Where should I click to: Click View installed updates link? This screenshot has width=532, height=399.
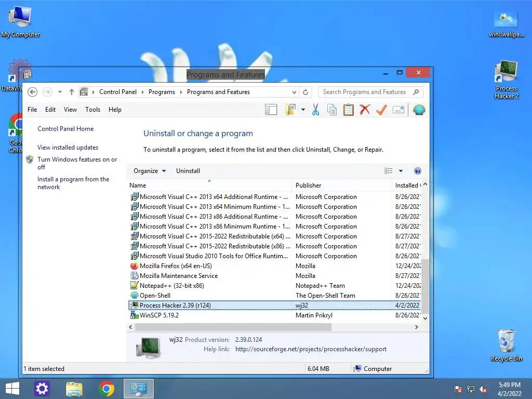68,147
